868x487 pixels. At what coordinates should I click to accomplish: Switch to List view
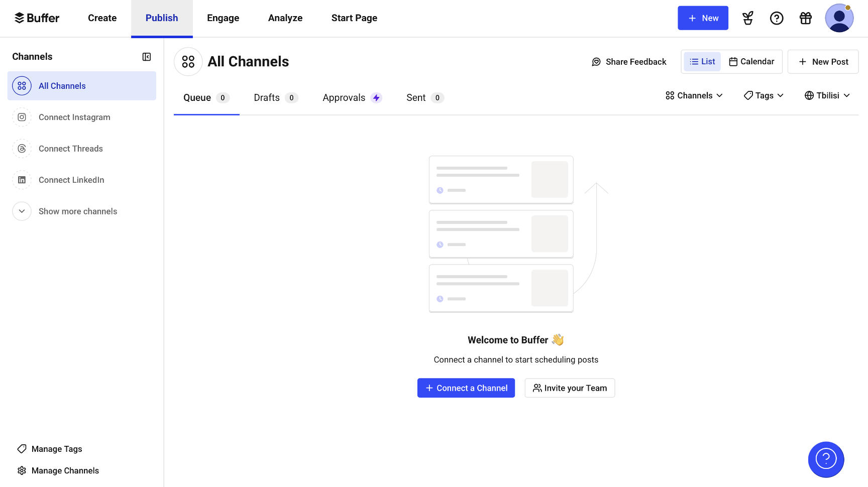702,61
